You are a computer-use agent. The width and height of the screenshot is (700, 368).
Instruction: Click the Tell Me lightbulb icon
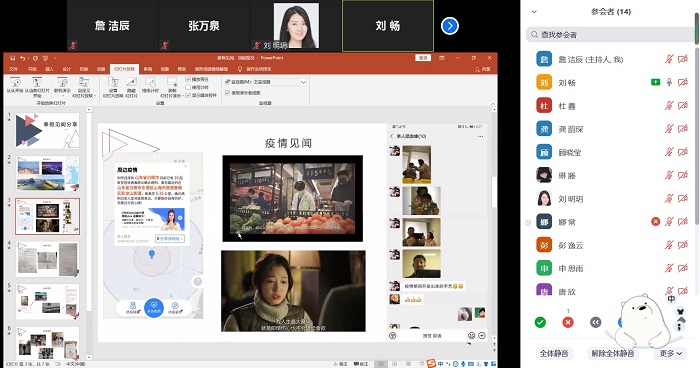click(x=240, y=69)
